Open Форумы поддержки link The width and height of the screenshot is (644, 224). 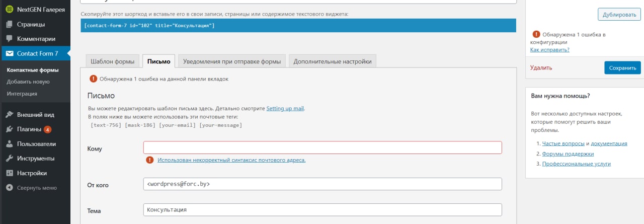point(568,154)
